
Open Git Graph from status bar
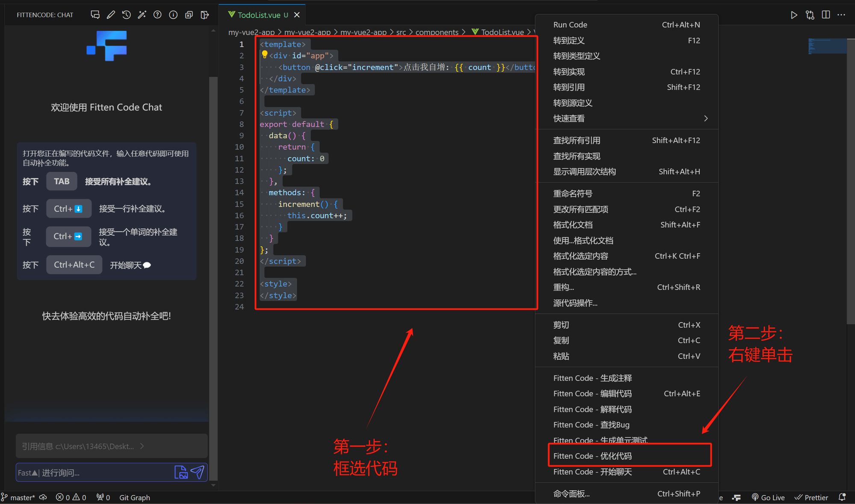click(135, 498)
